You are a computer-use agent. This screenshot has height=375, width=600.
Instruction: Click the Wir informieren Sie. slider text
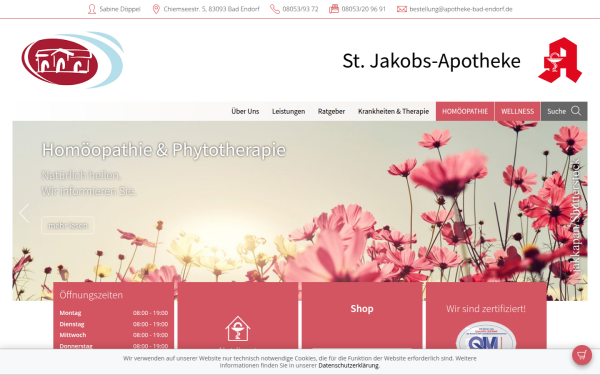[x=88, y=191]
